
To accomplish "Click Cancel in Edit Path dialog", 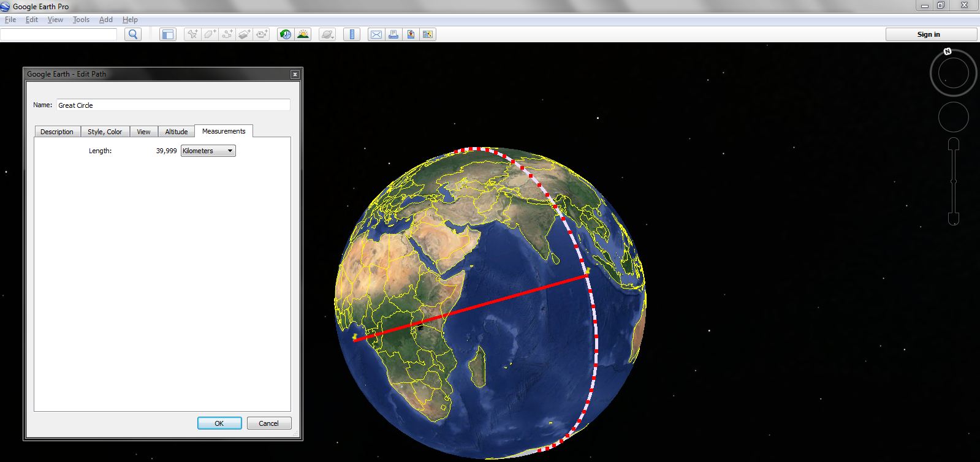I will (269, 423).
